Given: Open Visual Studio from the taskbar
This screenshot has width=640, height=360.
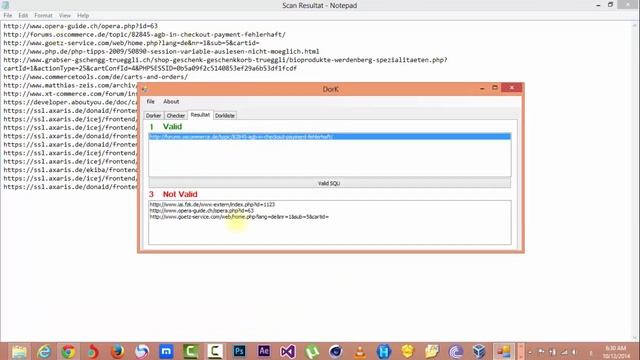Looking at the screenshot, I should [288, 351].
